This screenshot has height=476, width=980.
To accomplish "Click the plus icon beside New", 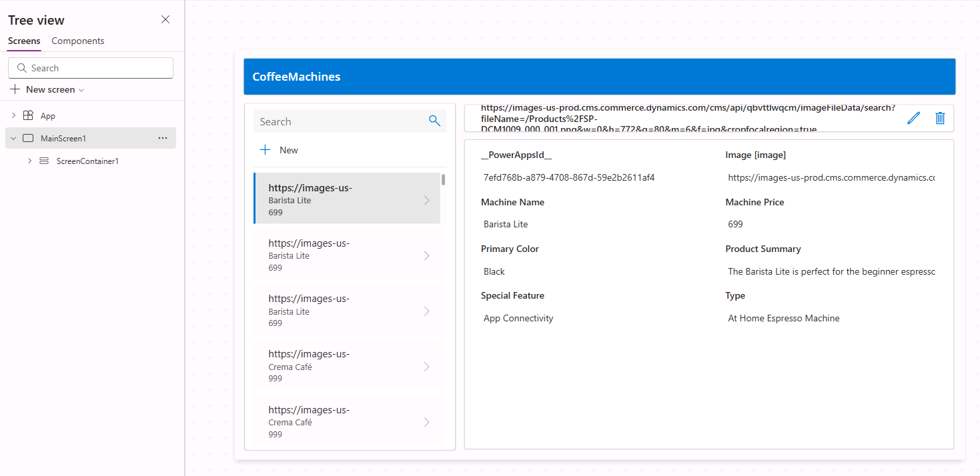I will click(x=265, y=150).
